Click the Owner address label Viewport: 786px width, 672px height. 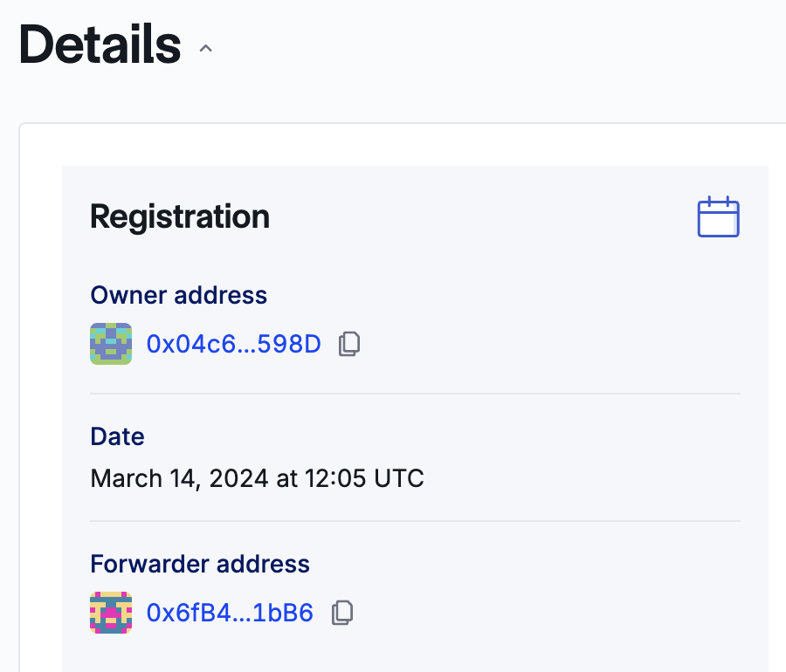(178, 295)
